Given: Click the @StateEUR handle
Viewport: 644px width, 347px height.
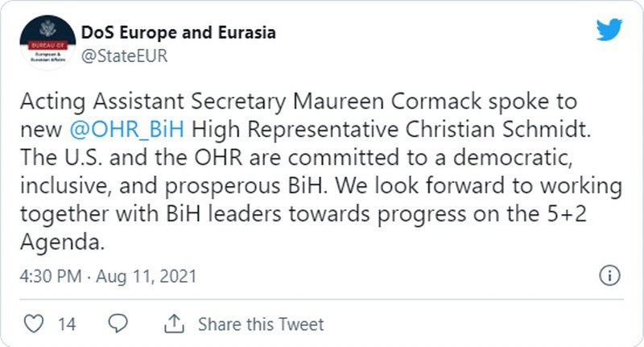Looking at the screenshot, I should click(x=124, y=56).
